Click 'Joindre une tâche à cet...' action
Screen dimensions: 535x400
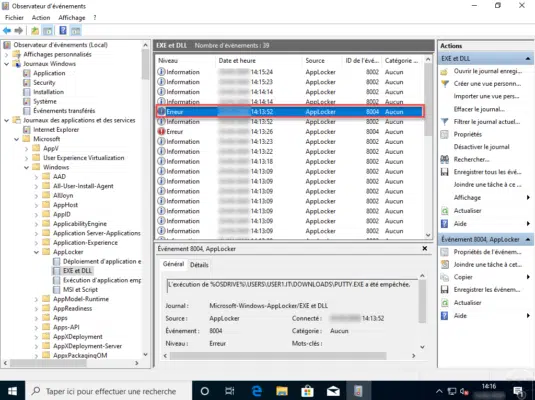tap(488, 265)
